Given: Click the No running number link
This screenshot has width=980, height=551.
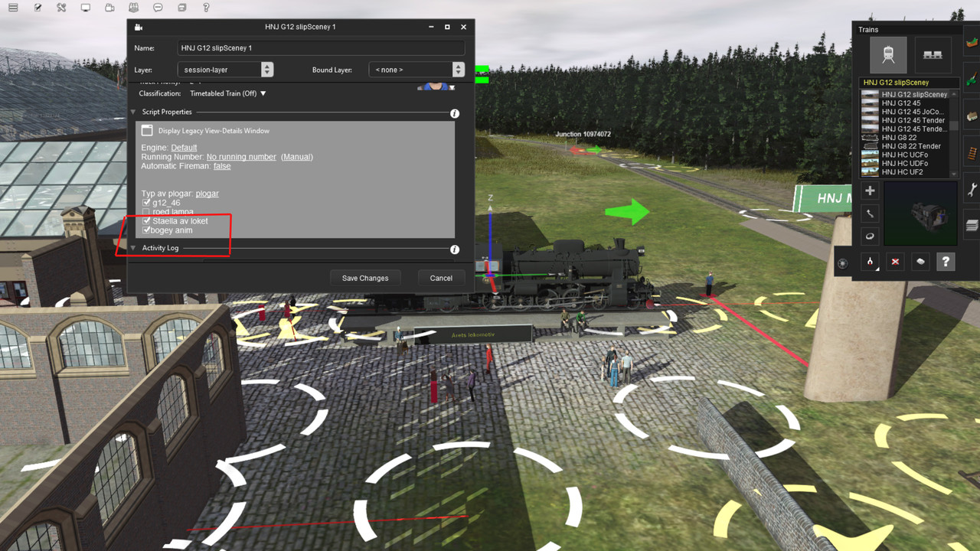Looking at the screenshot, I should [x=241, y=157].
